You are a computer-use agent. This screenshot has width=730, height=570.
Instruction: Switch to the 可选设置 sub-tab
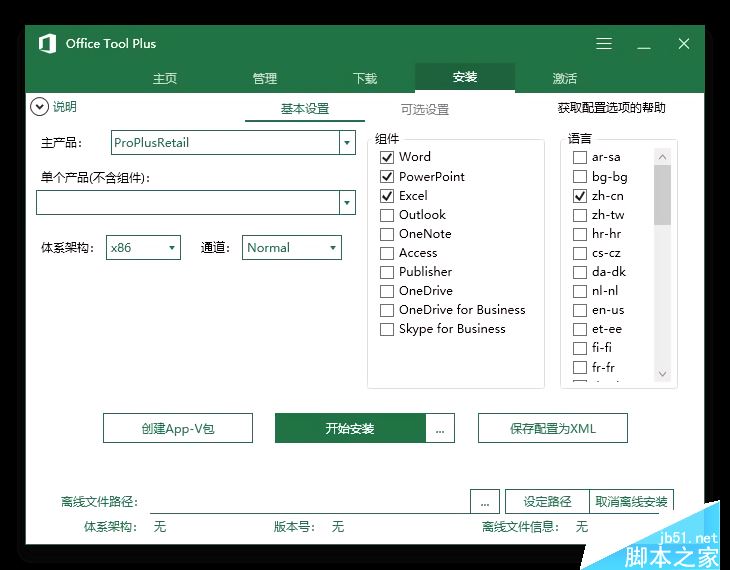pos(425,109)
